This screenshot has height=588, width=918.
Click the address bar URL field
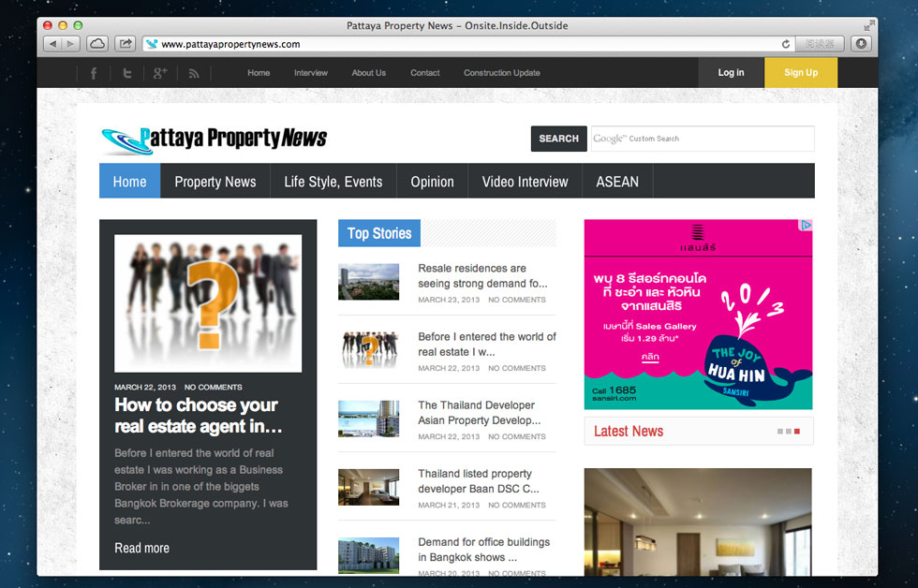(468, 44)
